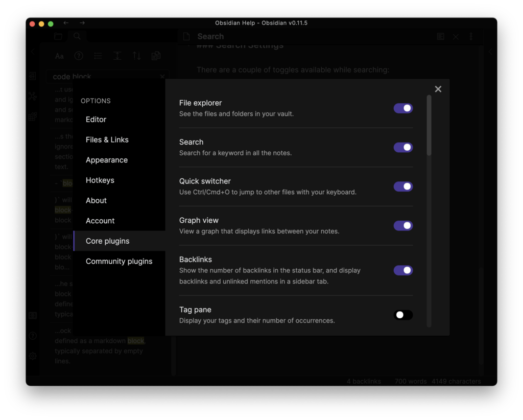Click the settings gear in left ribbon
523x420 pixels.
tap(33, 356)
